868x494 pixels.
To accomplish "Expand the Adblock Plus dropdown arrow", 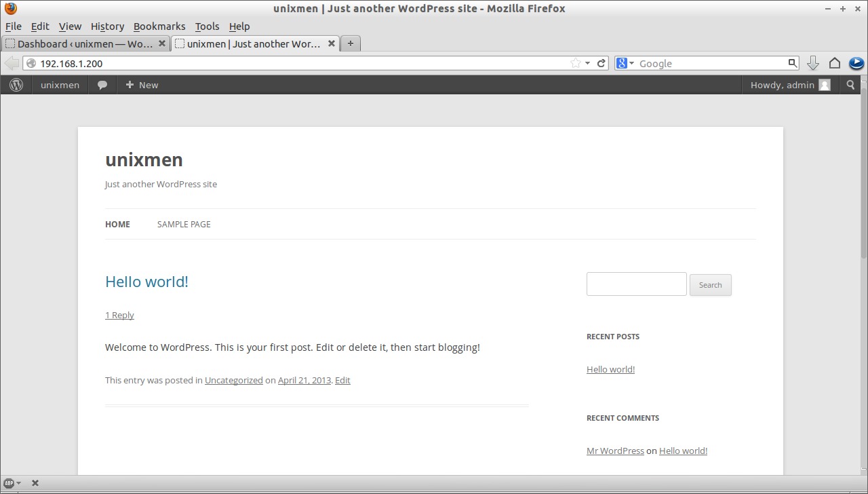I will pyautogui.click(x=18, y=483).
